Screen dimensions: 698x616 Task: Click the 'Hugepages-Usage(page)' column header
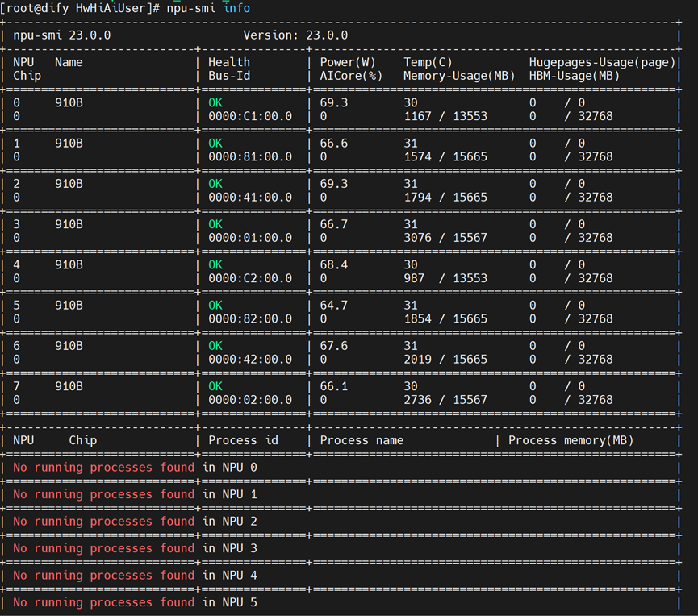602,62
